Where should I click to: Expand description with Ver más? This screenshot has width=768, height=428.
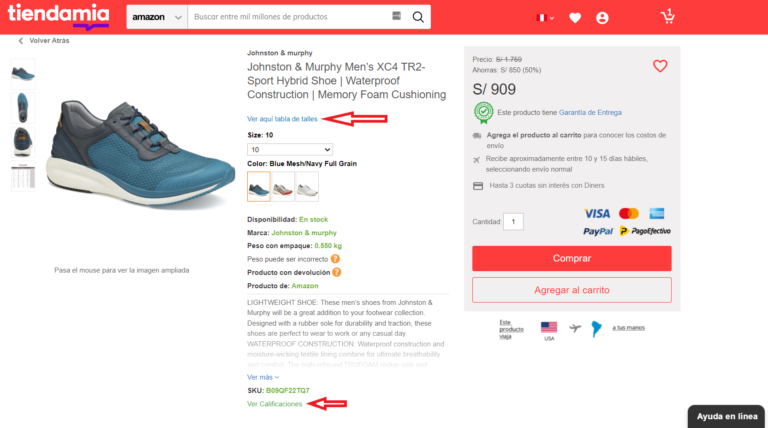263,377
